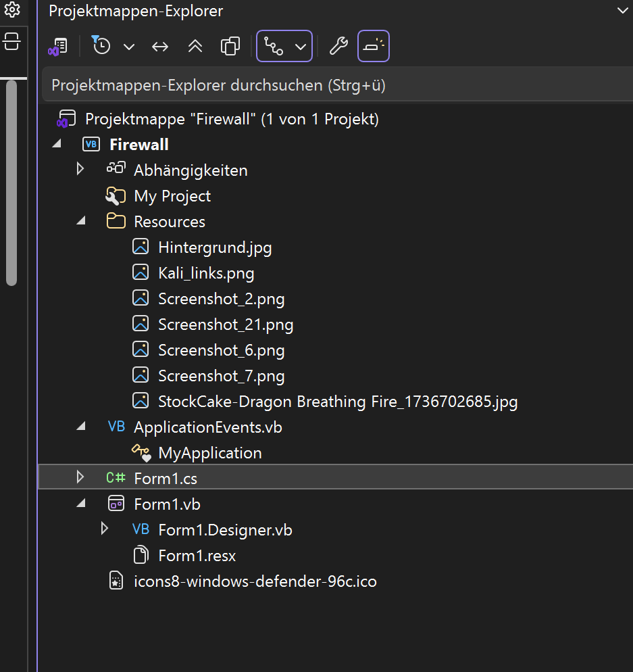The width and height of the screenshot is (633, 672).
Task: Click VB icon beside ApplicationEvents.vb
Action: point(116,427)
